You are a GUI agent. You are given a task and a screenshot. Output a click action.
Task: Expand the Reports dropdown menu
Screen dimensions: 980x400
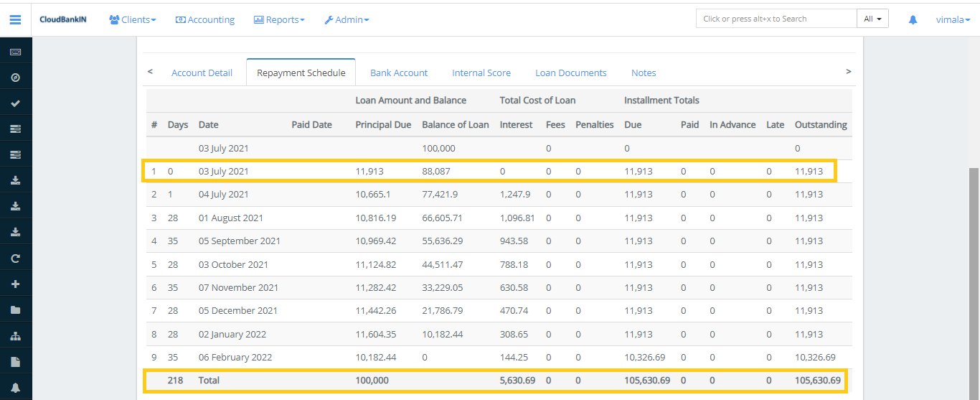pos(279,19)
